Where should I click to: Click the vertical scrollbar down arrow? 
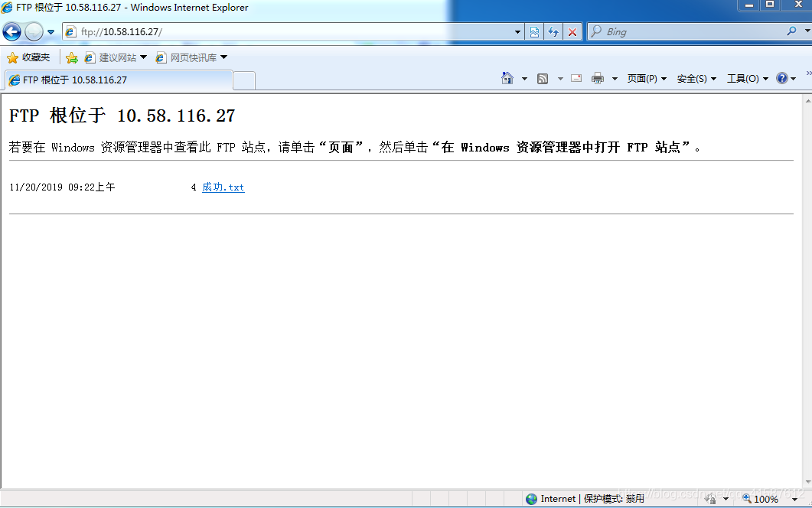pos(808,482)
